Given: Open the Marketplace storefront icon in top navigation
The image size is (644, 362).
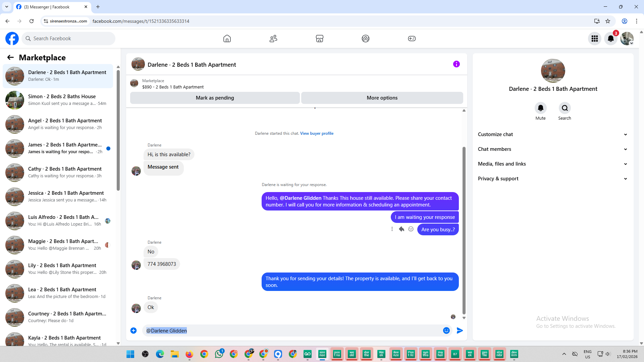Looking at the screenshot, I should [x=319, y=39].
